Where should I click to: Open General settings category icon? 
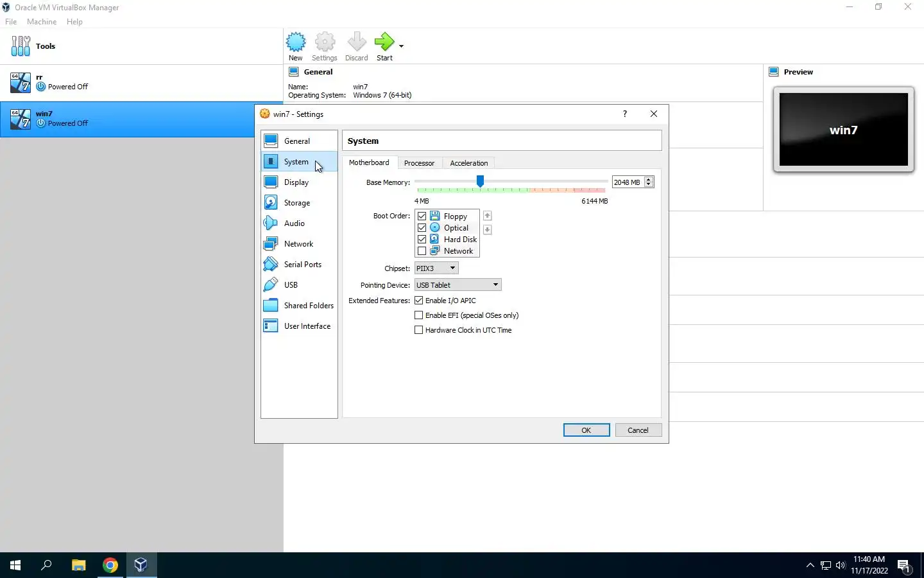pos(271,141)
